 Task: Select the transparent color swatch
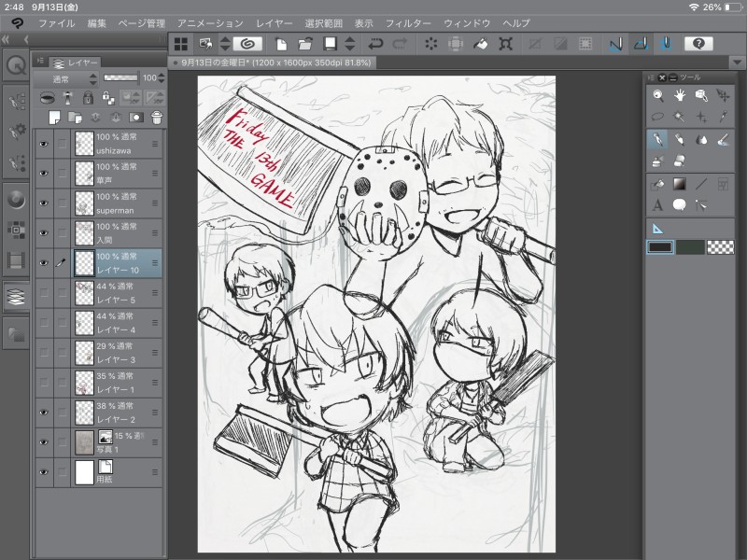[720, 247]
